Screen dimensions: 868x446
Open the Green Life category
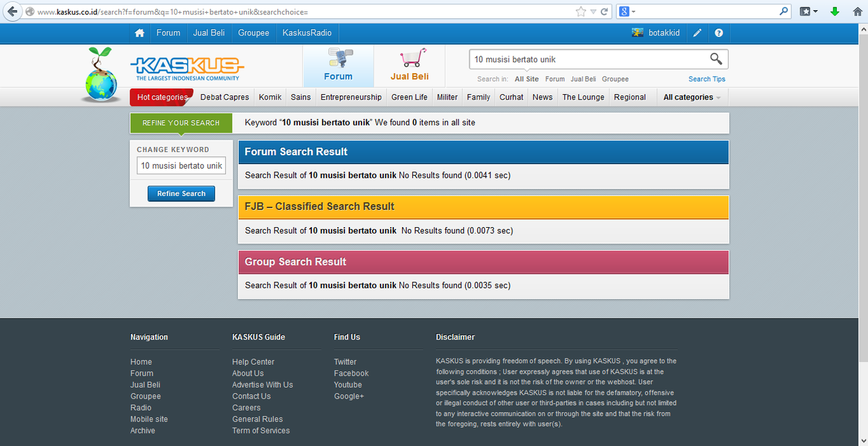pos(410,98)
